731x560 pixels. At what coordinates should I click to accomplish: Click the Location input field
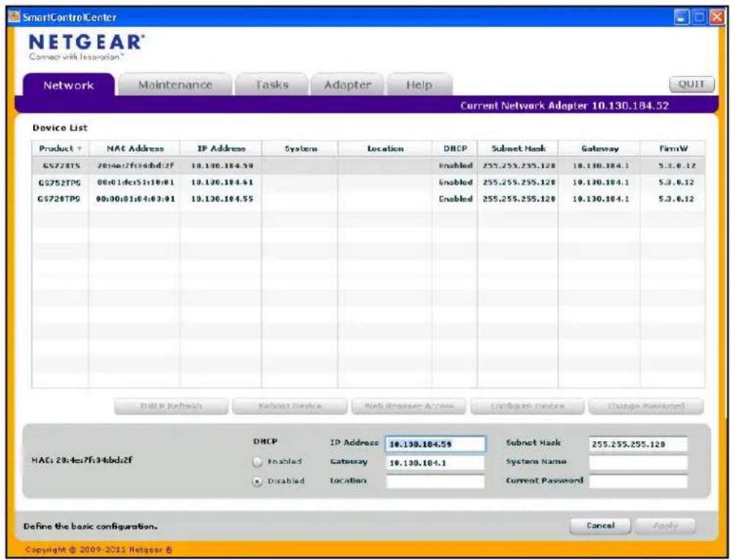[435, 481]
